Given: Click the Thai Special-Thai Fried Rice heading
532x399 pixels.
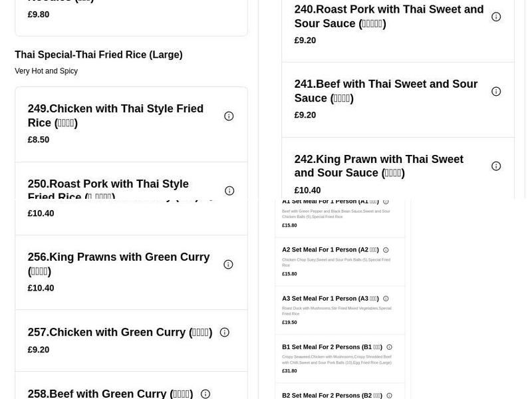Looking at the screenshot, I should point(98,55).
